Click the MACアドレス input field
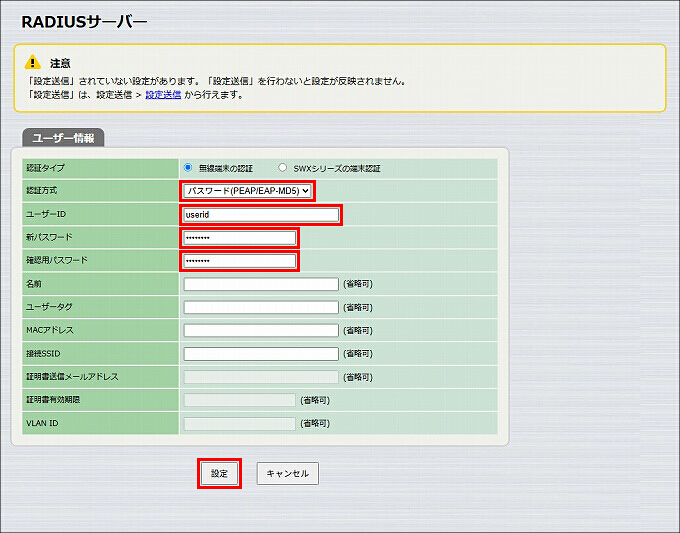The image size is (680, 533). 261,330
